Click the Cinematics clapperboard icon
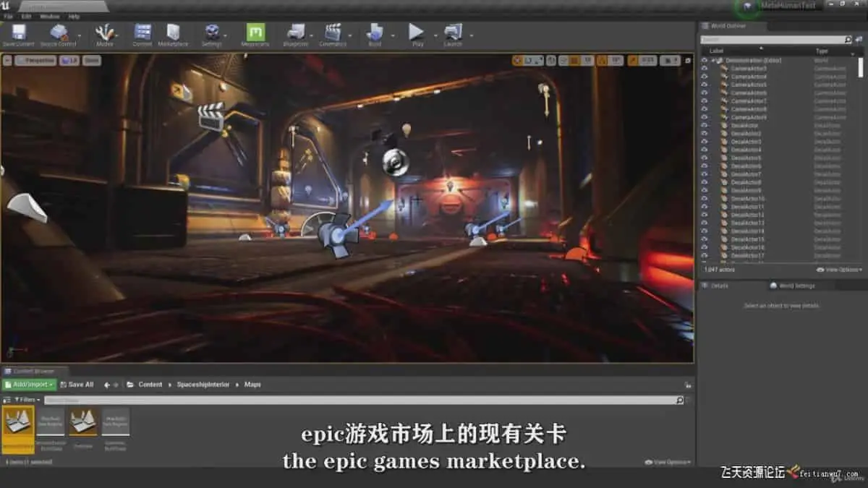This screenshot has height=488, width=868. pyautogui.click(x=333, y=35)
